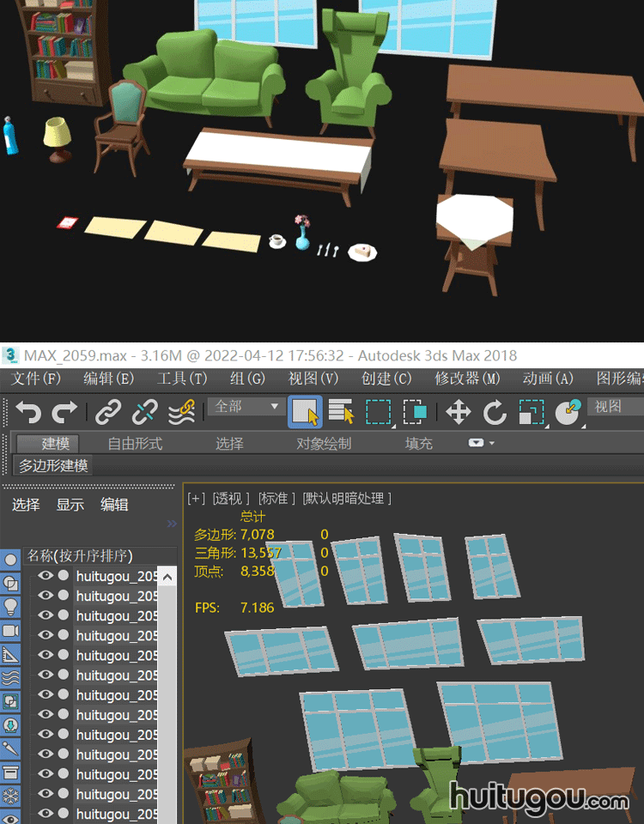
Task: Toggle the Display Lights bulb filter
Action: (10, 607)
